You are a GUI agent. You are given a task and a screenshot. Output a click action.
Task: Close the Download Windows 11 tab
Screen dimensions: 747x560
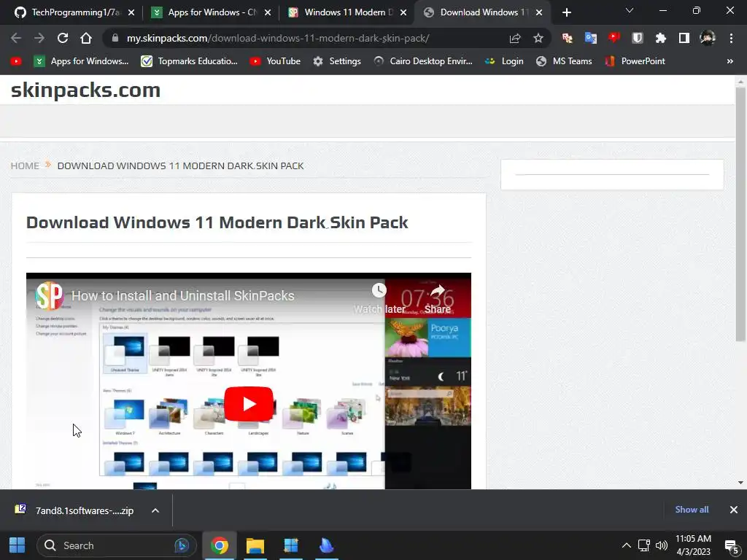coord(539,12)
